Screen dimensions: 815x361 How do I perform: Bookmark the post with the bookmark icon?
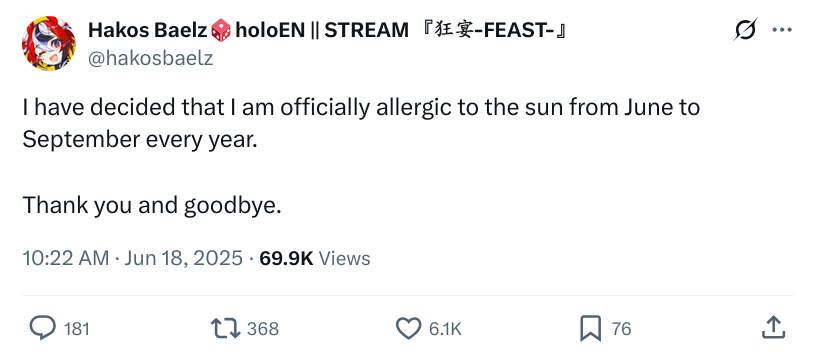pos(590,328)
